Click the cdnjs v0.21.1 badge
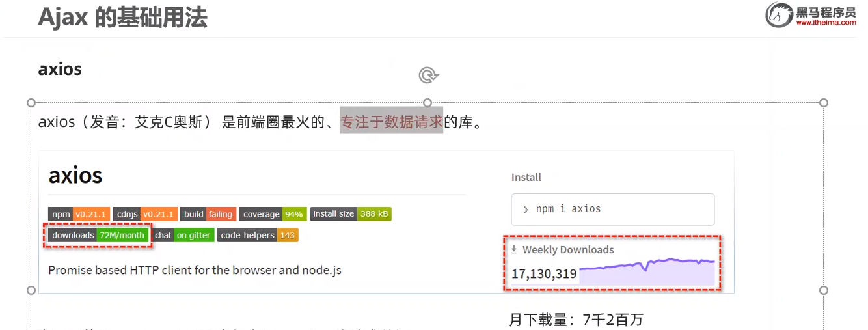 [x=144, y=214]
